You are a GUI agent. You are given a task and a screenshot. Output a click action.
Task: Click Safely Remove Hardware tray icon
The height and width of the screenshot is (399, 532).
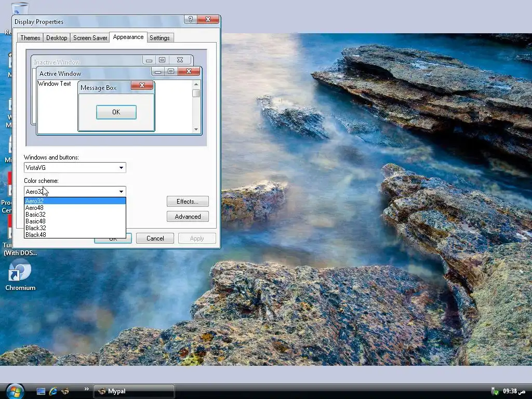tap(495, 392)
